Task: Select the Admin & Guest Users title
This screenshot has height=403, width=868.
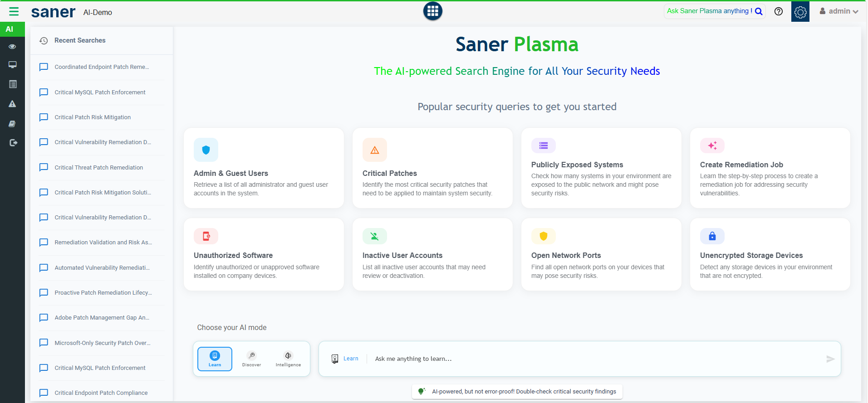Action: [x=231, y=174]
